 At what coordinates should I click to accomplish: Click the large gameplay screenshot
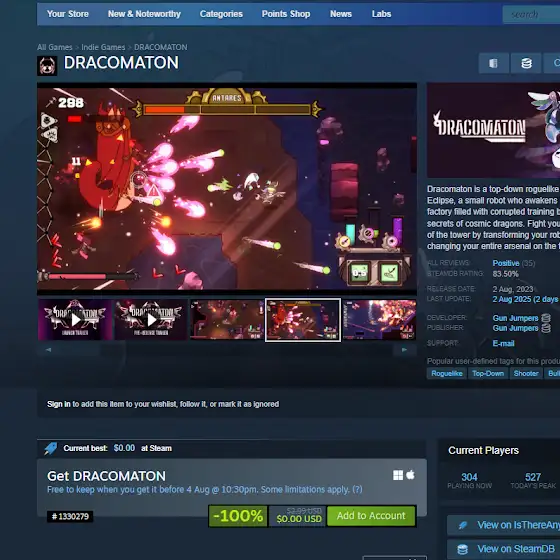[x=227, y=189]
